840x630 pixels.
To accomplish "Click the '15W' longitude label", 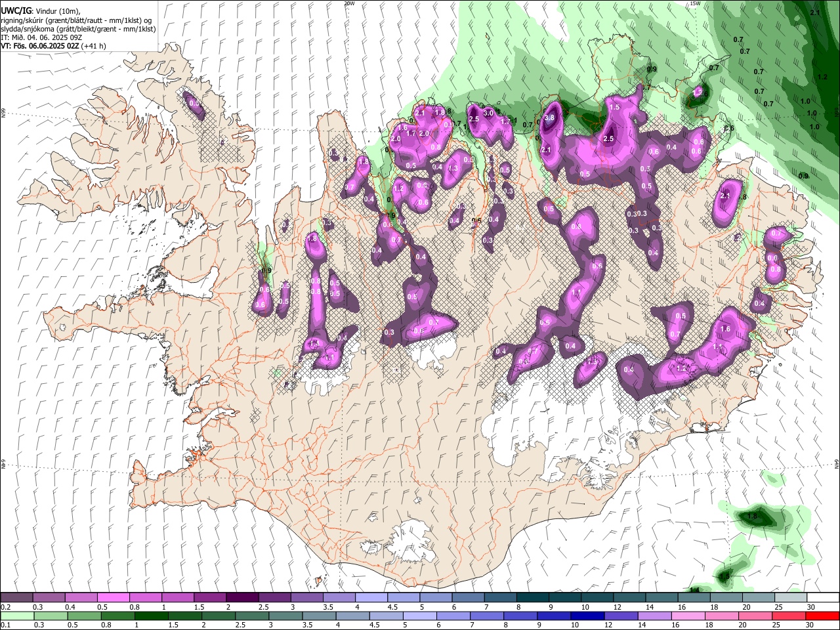I will click(695, 3).
